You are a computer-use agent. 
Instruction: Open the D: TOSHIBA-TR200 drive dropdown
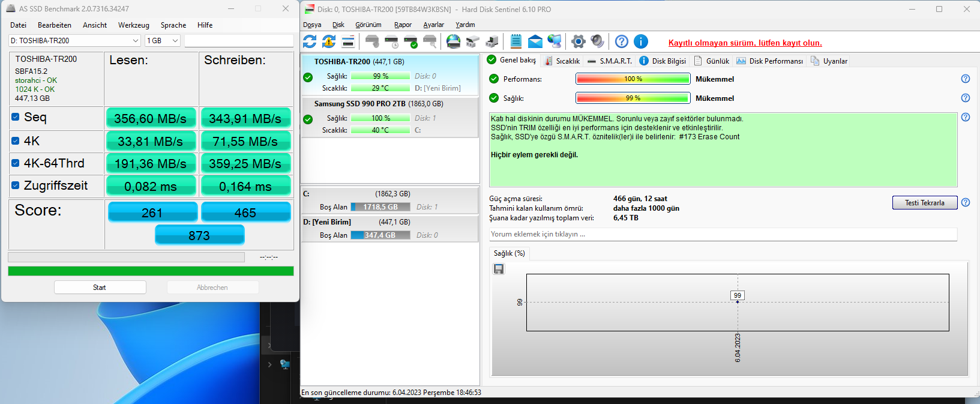(x=75, y=40)
